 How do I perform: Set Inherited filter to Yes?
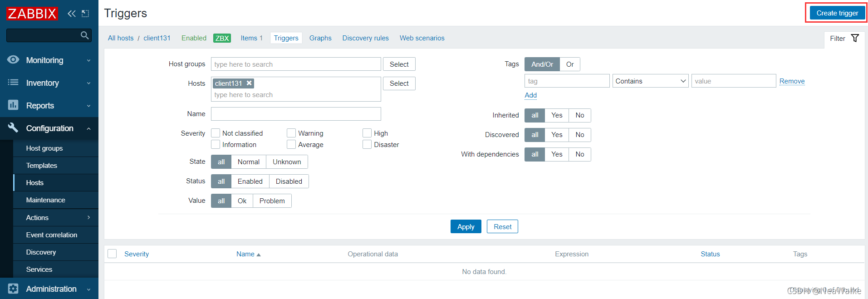click(557, 115)
